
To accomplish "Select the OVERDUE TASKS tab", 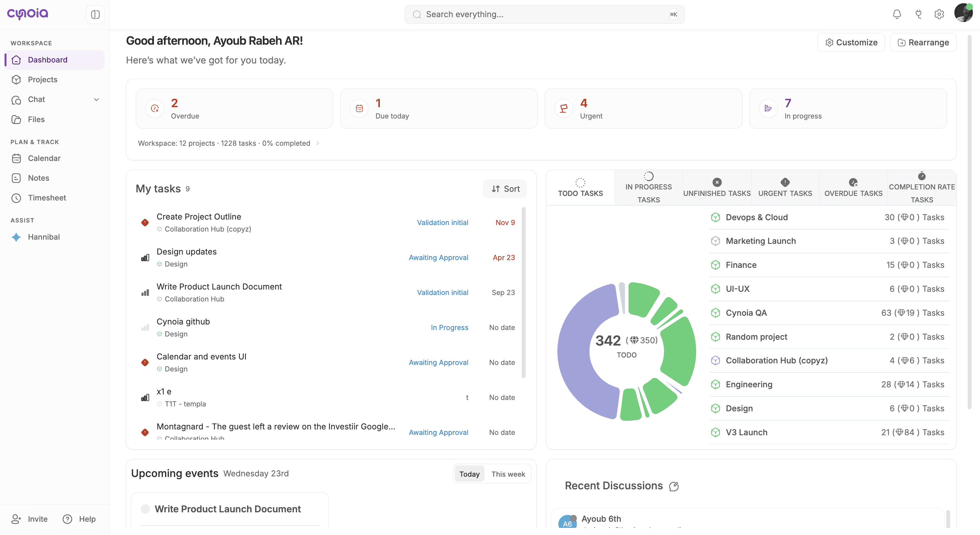I will click(x=853, y=188).
